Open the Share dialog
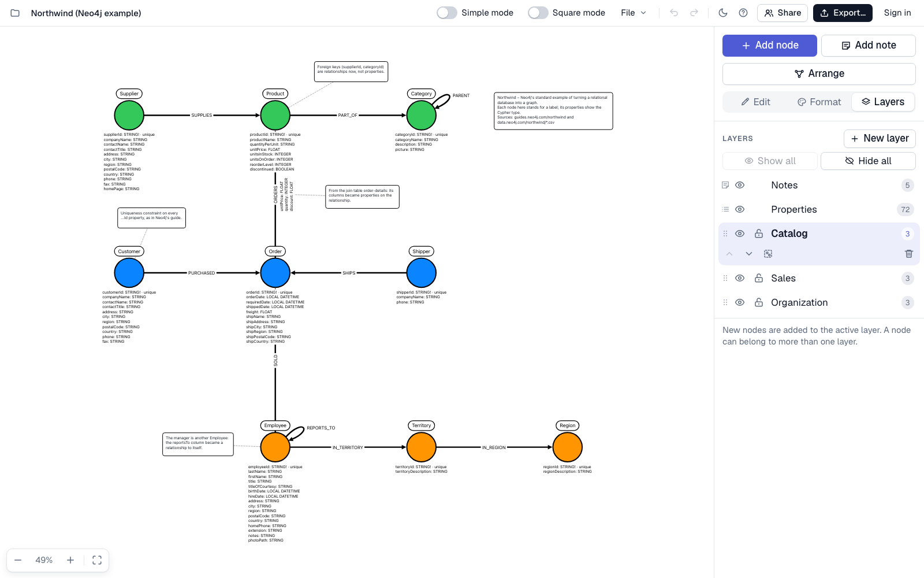The height and width of the screenshot is (578, 924). 783,13
